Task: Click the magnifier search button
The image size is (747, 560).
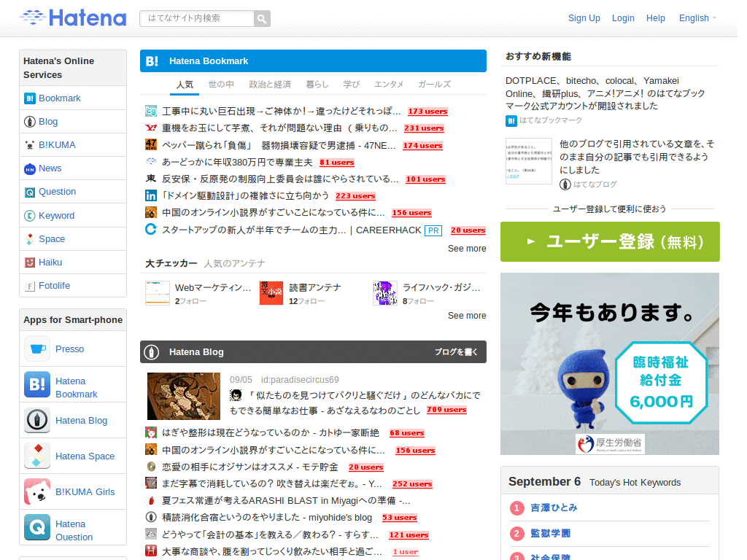Action: coord(262,18)
